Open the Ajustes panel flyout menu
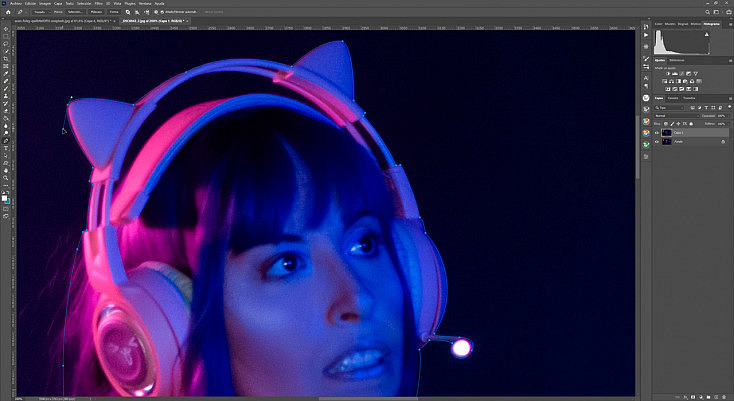Image resolution: width=734 pixels, height=401 pixels. coord(730,60)
